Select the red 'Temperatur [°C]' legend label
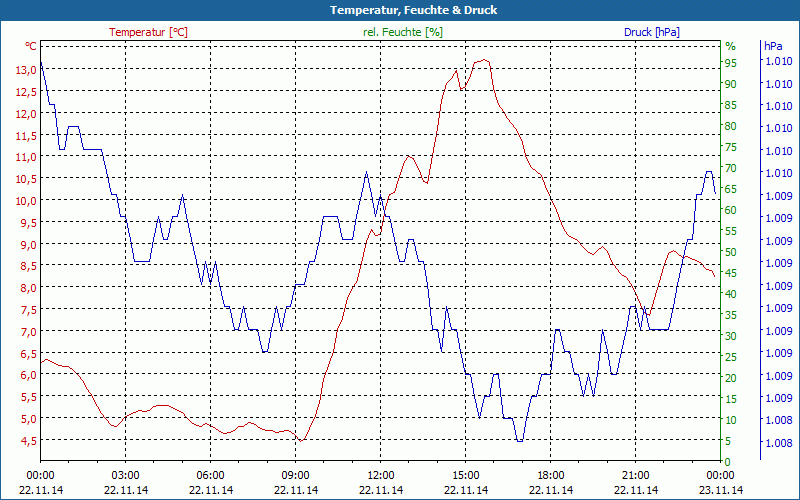The height and width of the screenshot is (500, 800). pyautogui.click(x=148, y=32)
